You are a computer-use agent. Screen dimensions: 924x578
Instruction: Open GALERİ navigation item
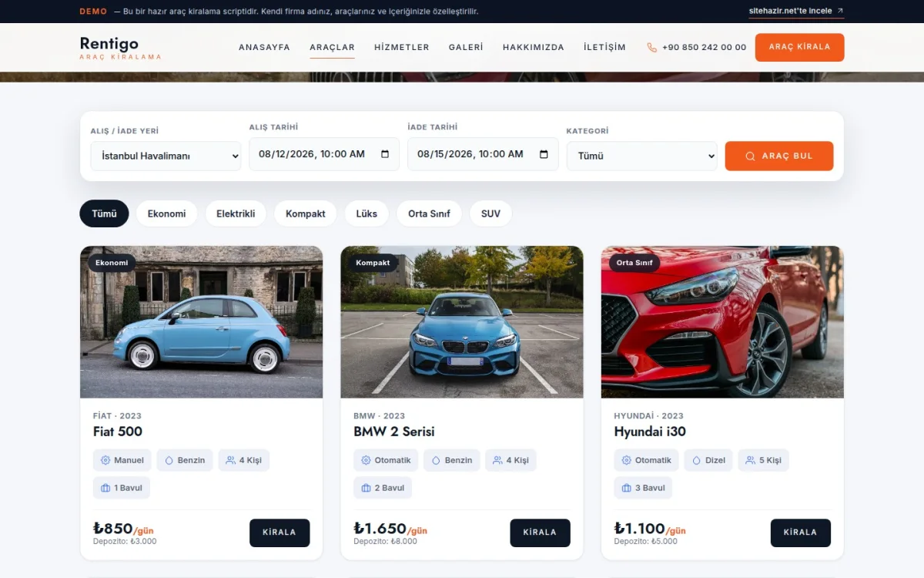(x=466, y=47)
